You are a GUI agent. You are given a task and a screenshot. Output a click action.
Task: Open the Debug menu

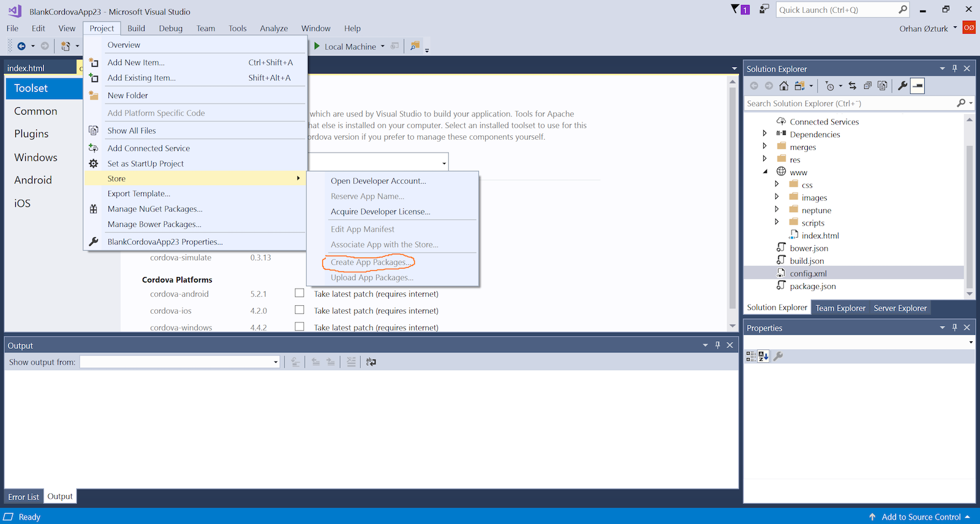(x=171, y=28)
